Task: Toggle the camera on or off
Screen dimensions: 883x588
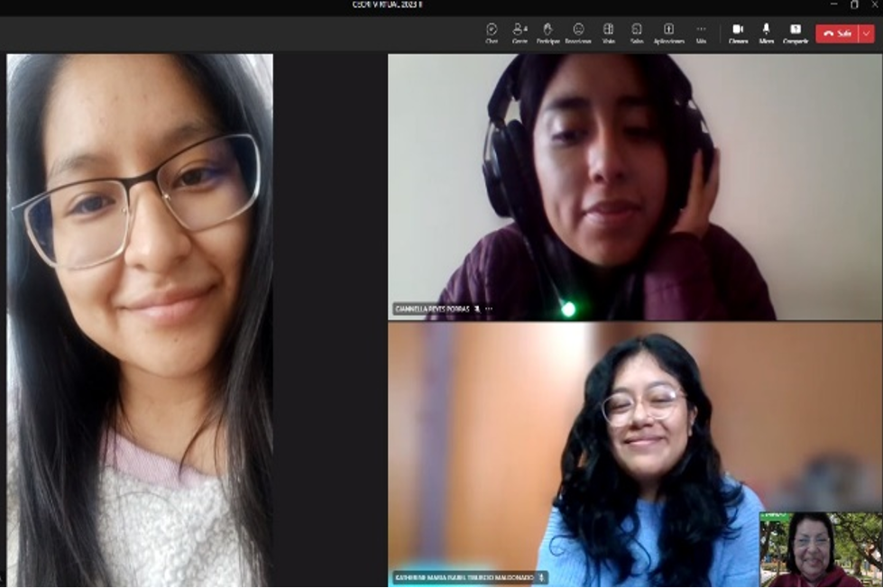Action: [x=738, y=33]
